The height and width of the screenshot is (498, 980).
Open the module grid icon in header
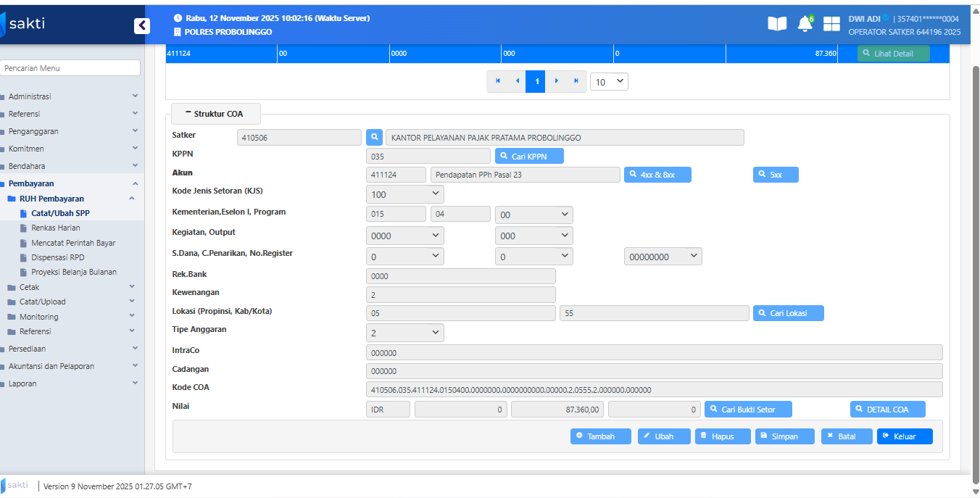tap(831, 24)
